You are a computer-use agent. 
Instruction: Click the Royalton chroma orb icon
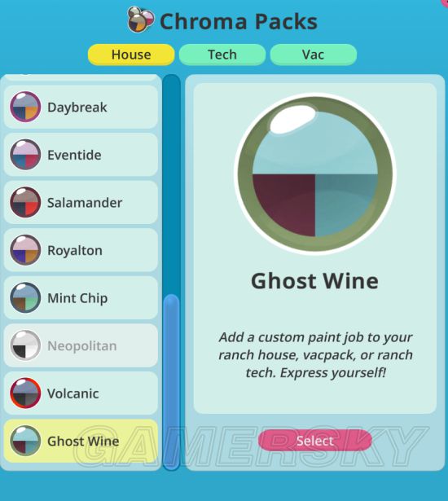tap(25, 250)
